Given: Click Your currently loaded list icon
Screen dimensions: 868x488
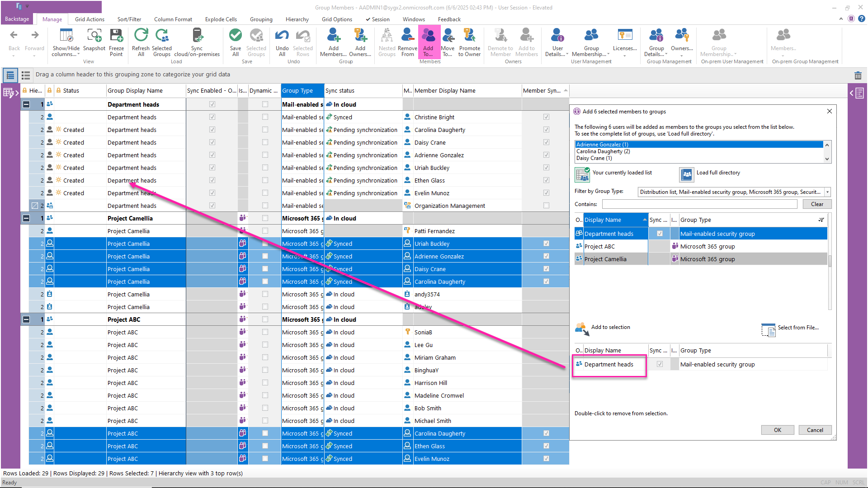Looking at the screenshot, I should (582, 174).
